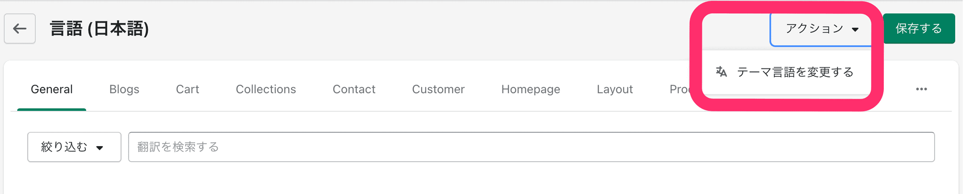Open the three-dot more tabs overflow
980x194 pixels.
coord(921,89)
